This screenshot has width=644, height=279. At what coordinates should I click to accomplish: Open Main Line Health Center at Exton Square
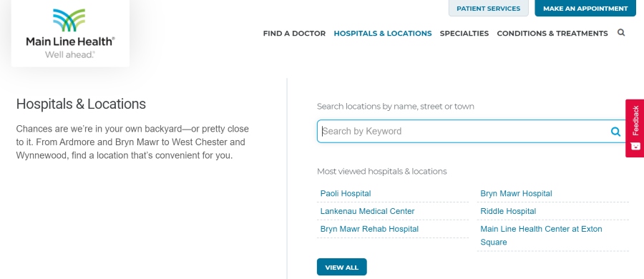(541, 235)
